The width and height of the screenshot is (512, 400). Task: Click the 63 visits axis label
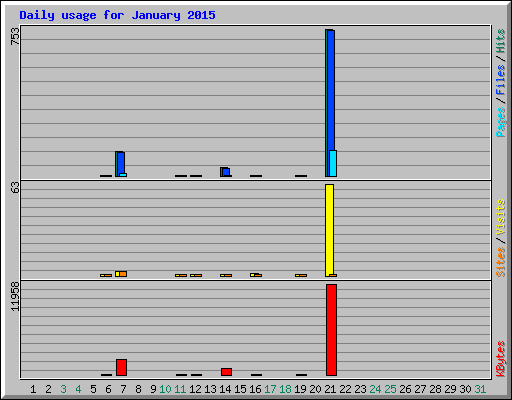click(x=15, y=188)
